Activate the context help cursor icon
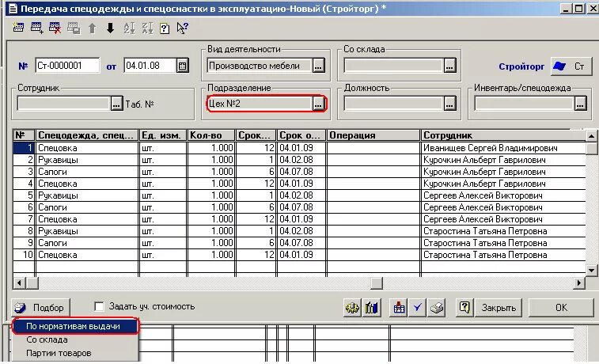 coord(183,28)
